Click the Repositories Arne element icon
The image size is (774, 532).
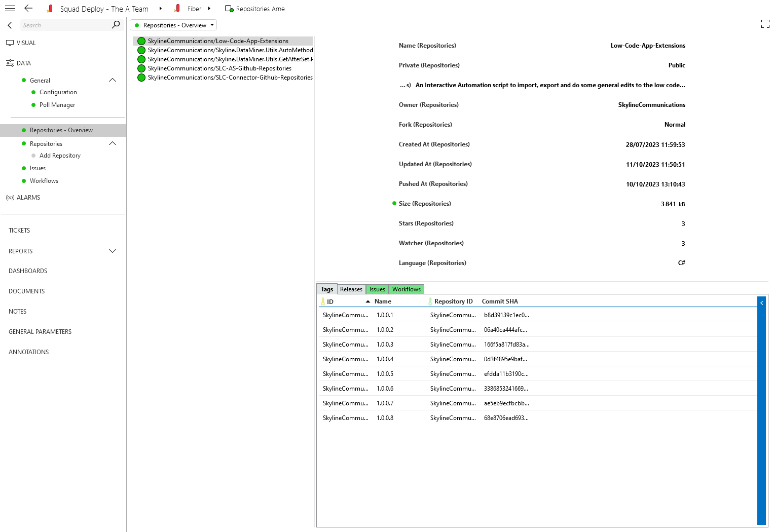click(229, 9)
